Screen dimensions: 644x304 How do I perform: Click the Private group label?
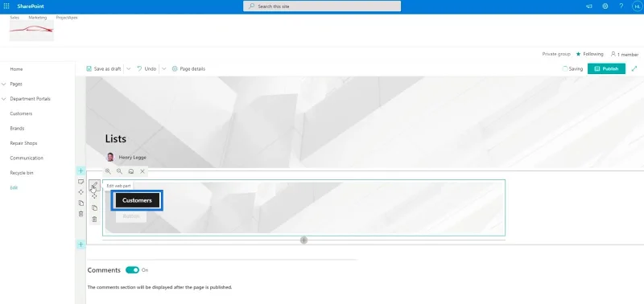[556, 54]
